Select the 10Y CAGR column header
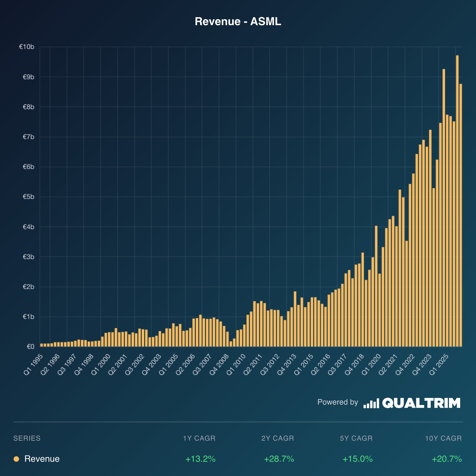Viewport: 476px width, 476px height. [x=443, y=438]
